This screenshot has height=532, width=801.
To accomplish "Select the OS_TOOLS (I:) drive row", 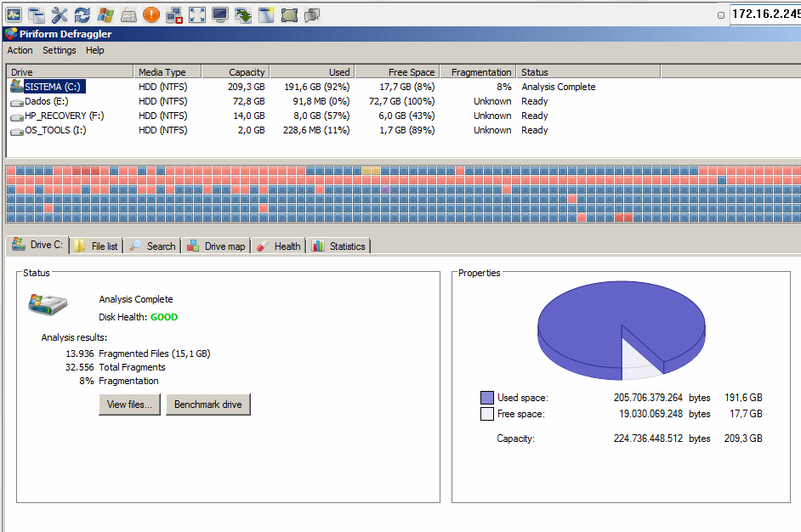I will coord(404,130).
